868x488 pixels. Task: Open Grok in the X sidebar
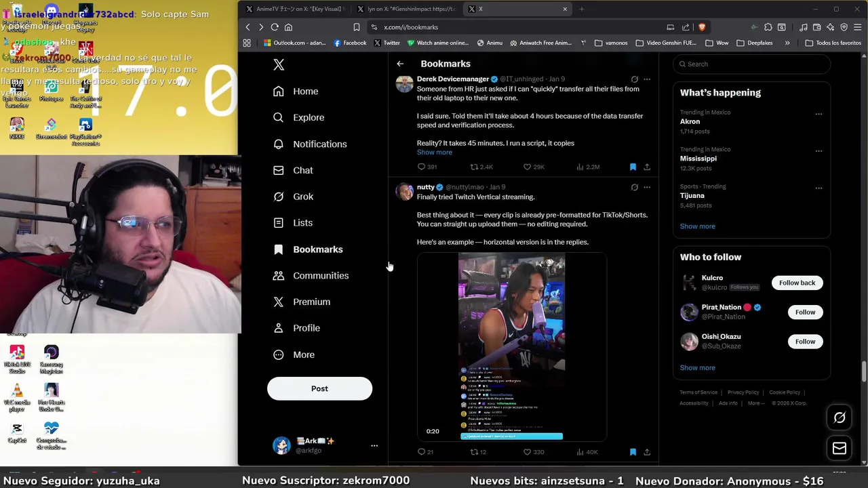[x=293, y=197]
